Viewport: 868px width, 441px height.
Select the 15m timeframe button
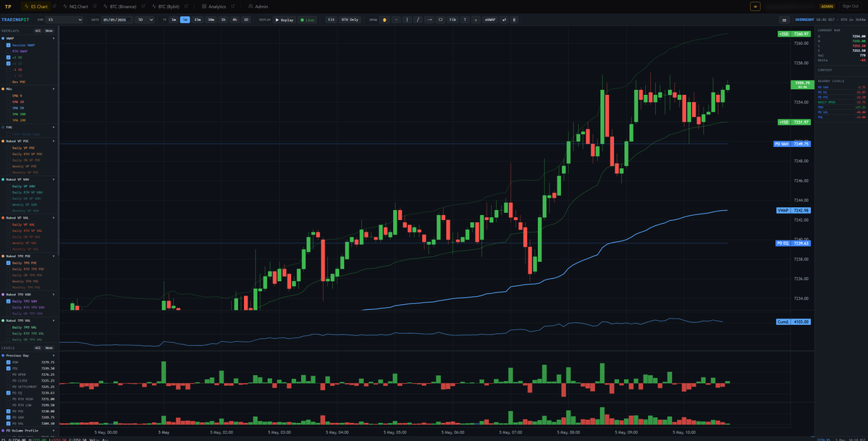197,20
